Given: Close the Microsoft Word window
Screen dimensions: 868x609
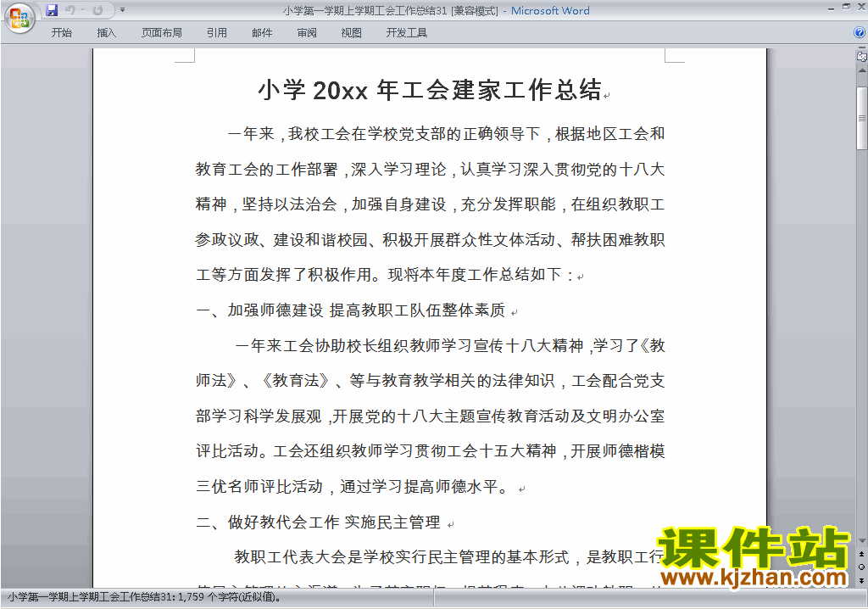Looking at the screenshot, I should pyautogui.click(x=861, y=7).
